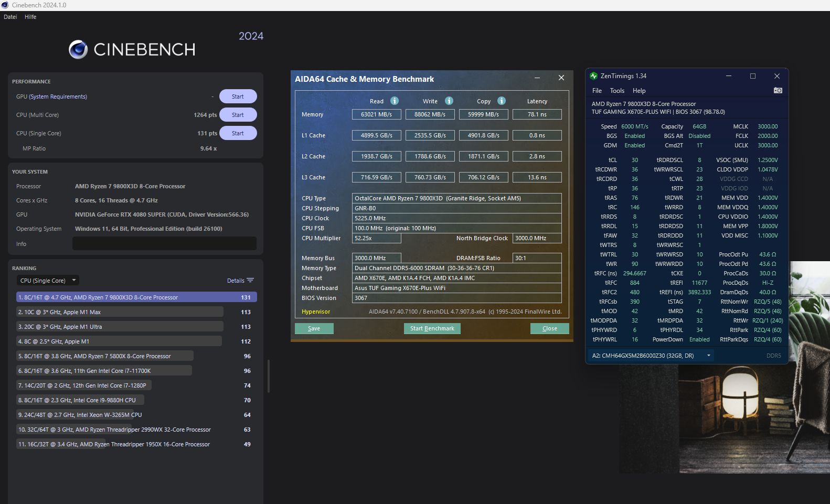Click Capacity value 64GB in ZenTimings
The height and width of the screenshot is (504, 830).
[699, 126]
